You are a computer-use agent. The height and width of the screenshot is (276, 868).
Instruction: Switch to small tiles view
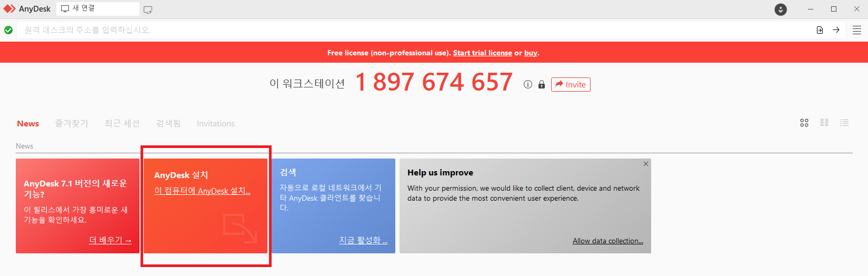[x=824, y=123]
